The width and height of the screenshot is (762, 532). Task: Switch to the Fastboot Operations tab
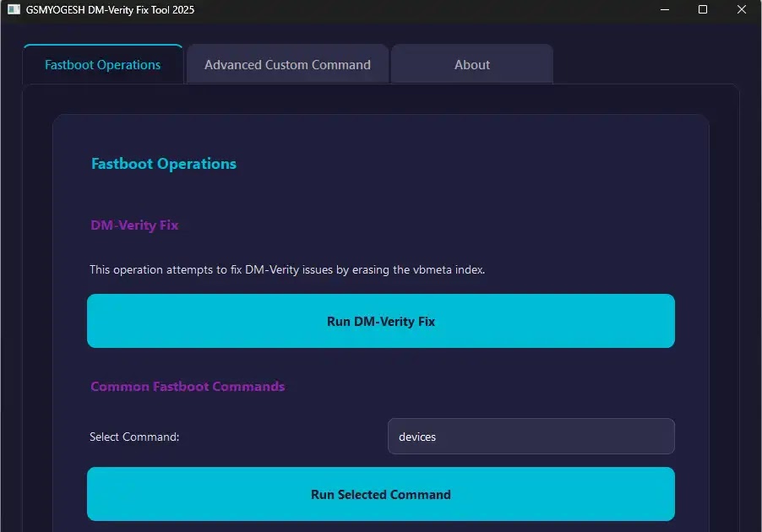tap(102, 65)
